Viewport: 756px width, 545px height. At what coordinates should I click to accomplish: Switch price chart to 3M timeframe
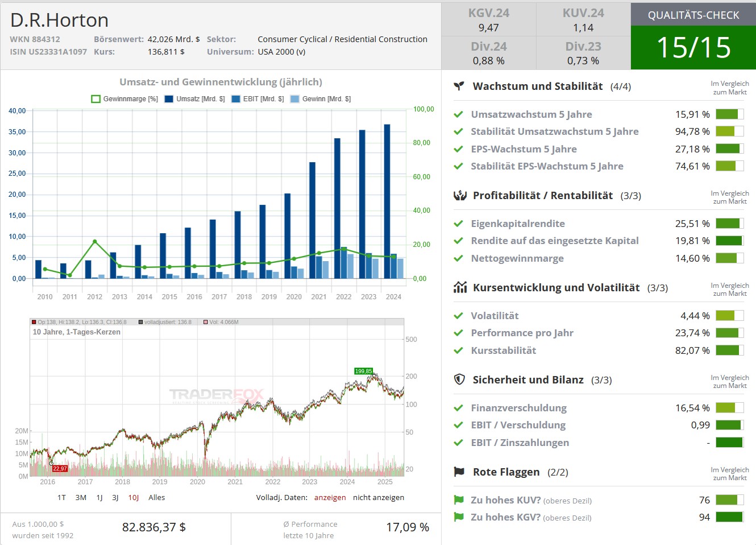81,497
